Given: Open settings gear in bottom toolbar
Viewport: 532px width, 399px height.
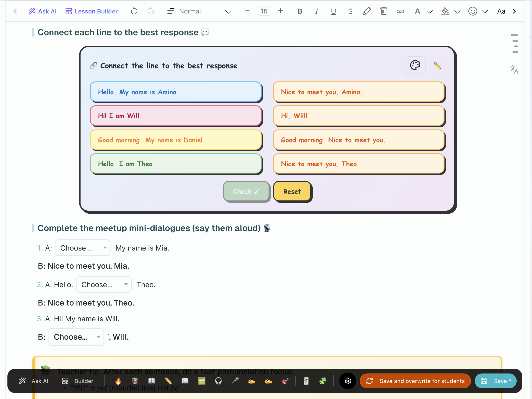Looking at the screenshot, I should (347, 381).
